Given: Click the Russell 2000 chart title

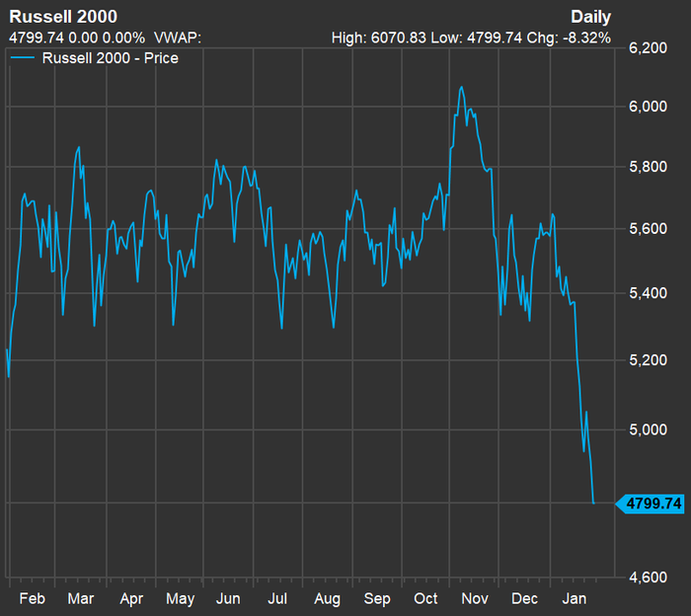Looking at the screenshot, I should [x=63, y=17].
